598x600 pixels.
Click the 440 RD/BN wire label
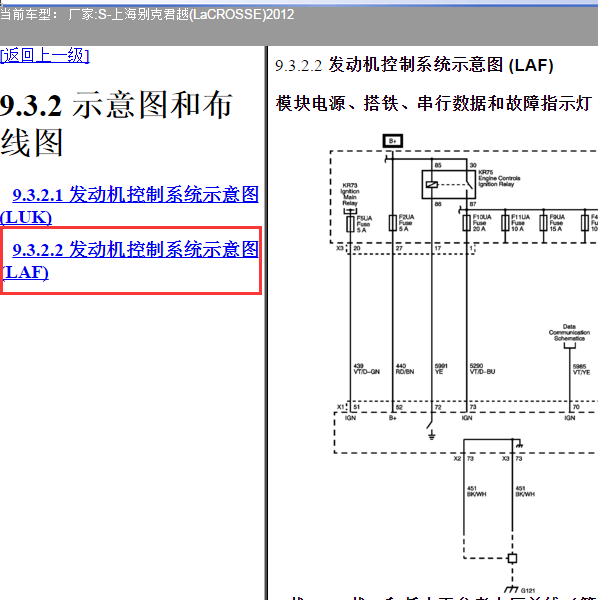(405, 369)
